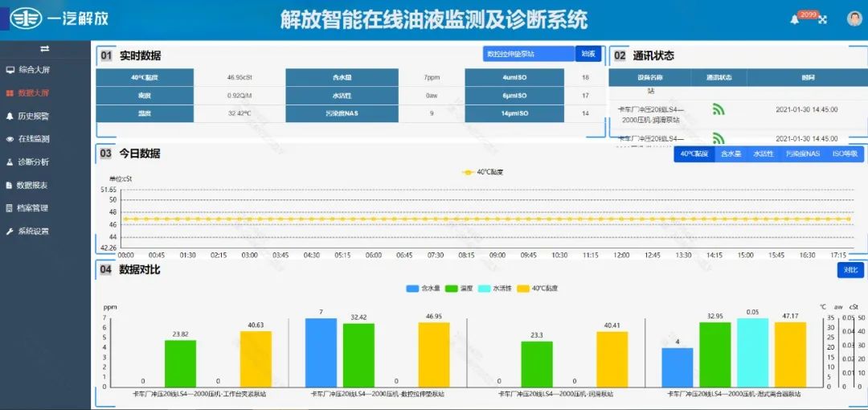Open notifications bell with 2099 badge
Screen dimensions: 868x410
(x=795, y=19)
